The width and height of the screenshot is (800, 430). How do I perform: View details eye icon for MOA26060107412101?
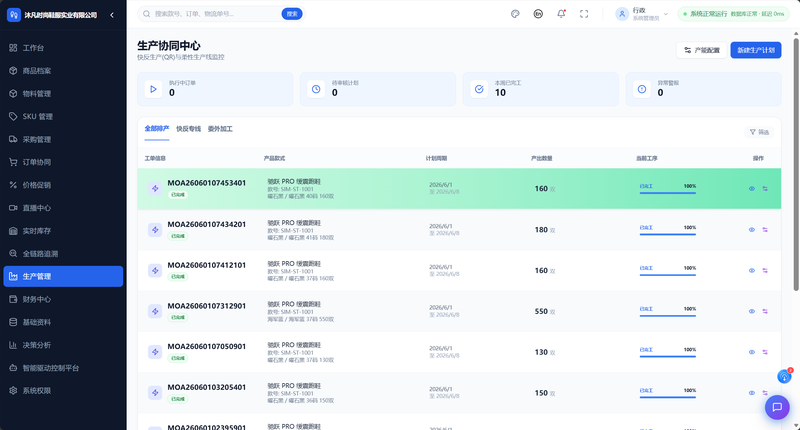[752, 271]
